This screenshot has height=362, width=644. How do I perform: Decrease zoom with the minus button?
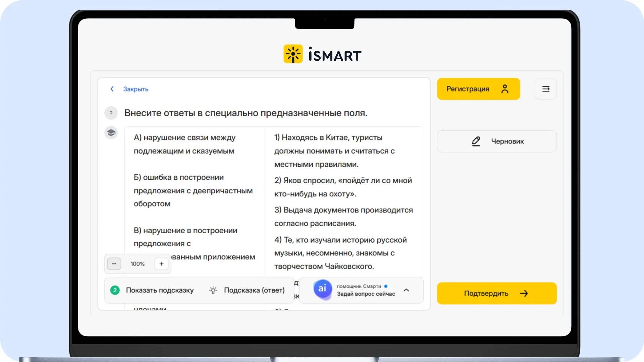pyautogui.click(x=114, y=264)
